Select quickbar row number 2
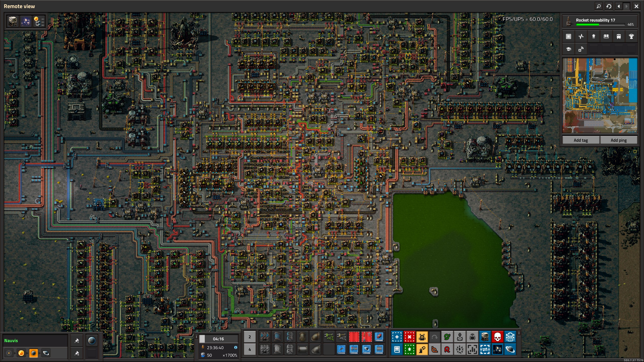Image resolution: width=644 pixels, height=362 pixels. pyautogui.click(x=250, y=337)
